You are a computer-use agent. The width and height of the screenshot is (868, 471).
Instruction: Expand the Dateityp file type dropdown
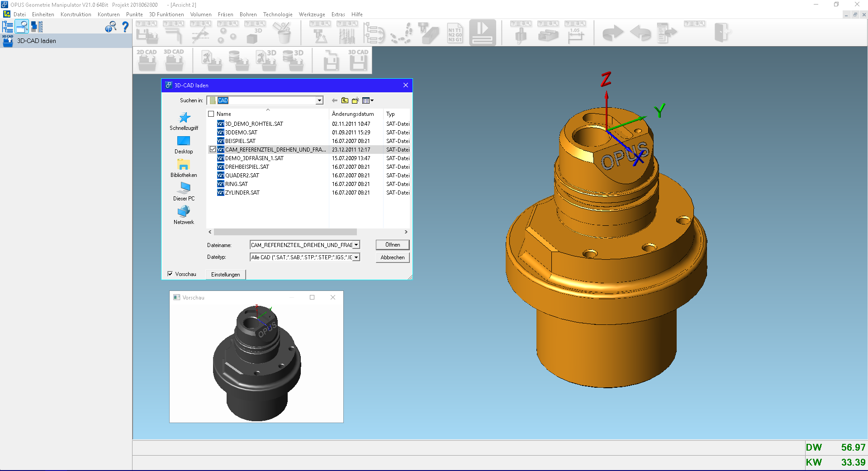(x=356, y=257)
